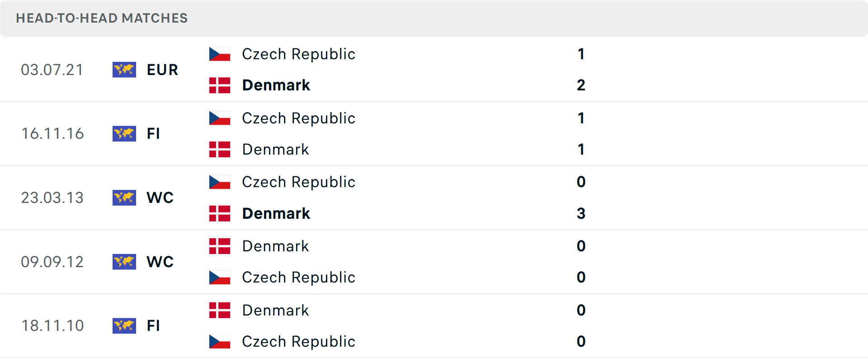Open the bold Denmark team in EUR match
The height and width of the screenshot is (358, 868).
pyautogui.click(x=276, y=85)
